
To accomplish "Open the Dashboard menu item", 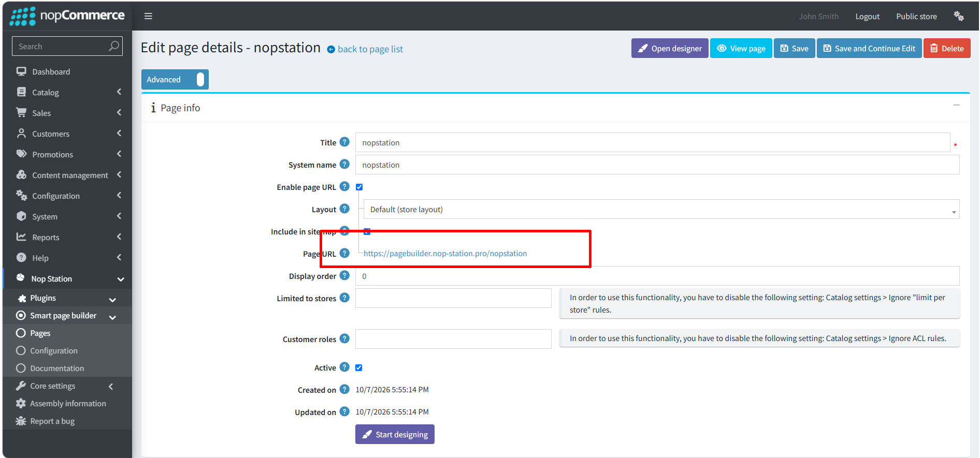I will (x=67, y=71).
